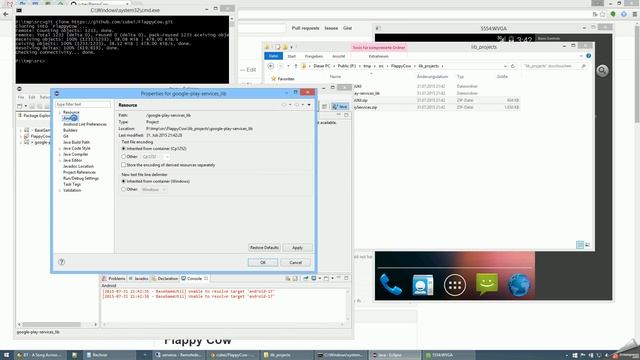Expand the FlappyCow project in Package Explorer
Image resolution: width=640 pixels, height=360 pixels.
(21, 136)
